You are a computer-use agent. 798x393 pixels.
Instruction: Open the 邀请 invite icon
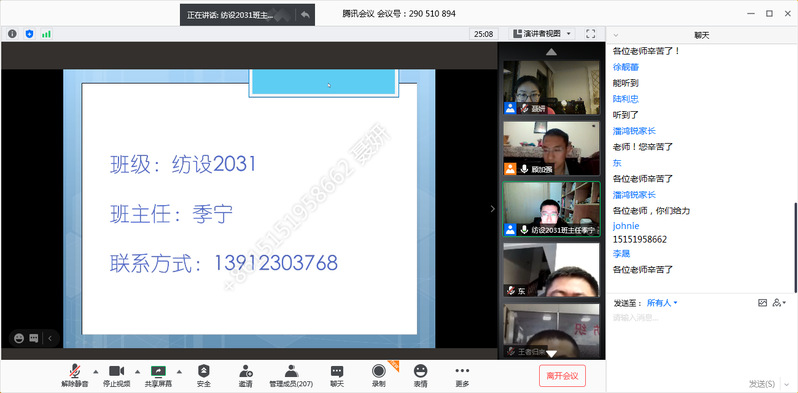click(245, 371)
